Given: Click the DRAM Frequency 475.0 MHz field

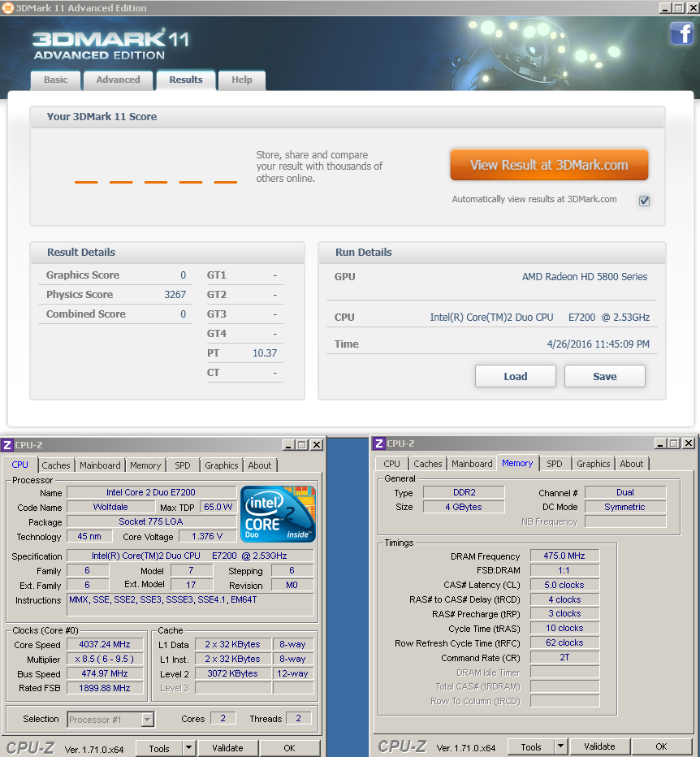Looking at the screenshot, I should coord(564,556).
